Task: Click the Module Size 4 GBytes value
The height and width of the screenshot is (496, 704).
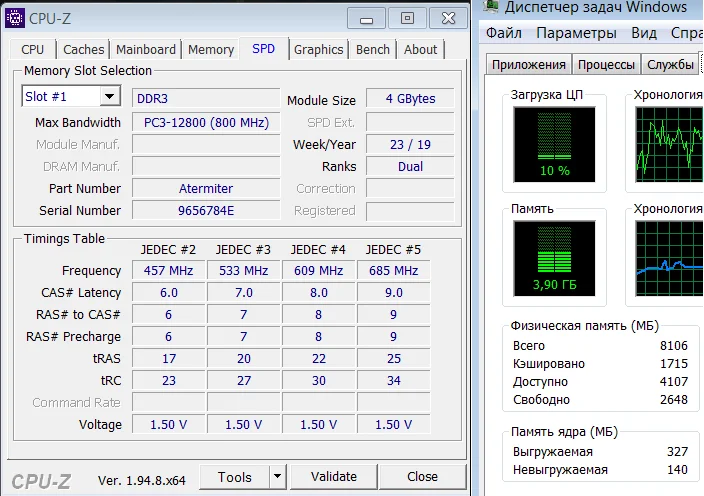Action: (410, 98)
